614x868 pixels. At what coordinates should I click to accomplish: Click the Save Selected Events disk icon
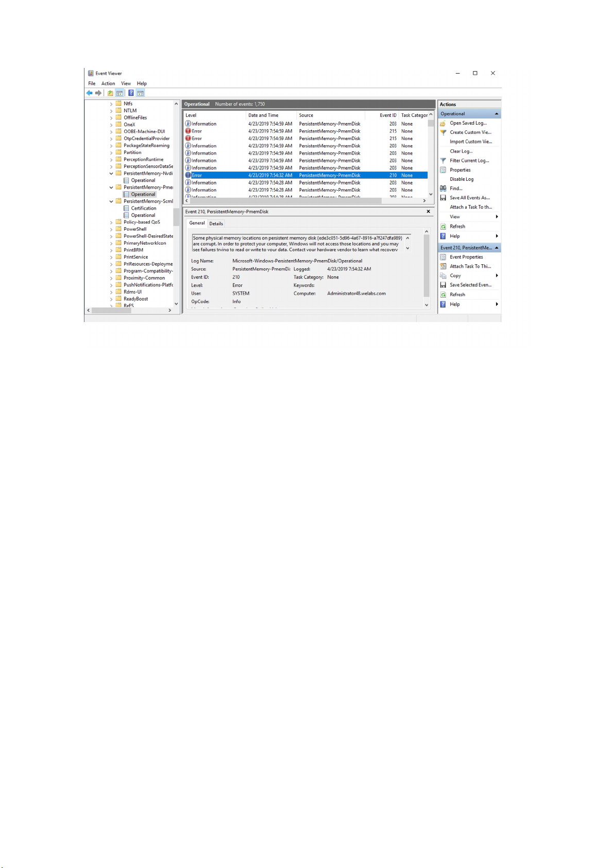(443, 285)
